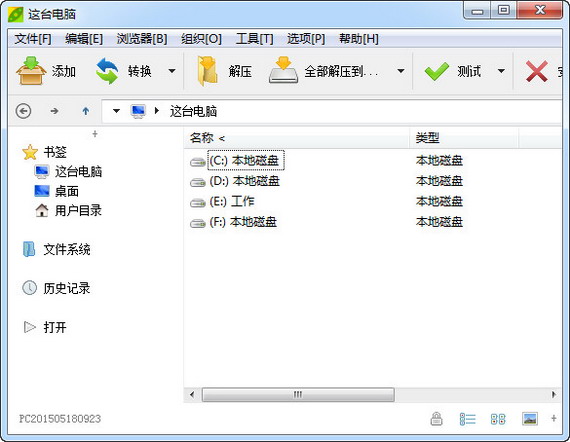Open the Test (测试) dropdown arrow
Image resolution: width=570 pixels, height=442 pixels.
pos(501,71)
